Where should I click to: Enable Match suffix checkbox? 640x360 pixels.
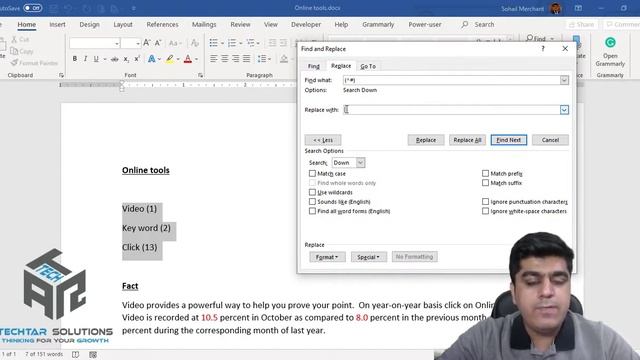(485, 183)
